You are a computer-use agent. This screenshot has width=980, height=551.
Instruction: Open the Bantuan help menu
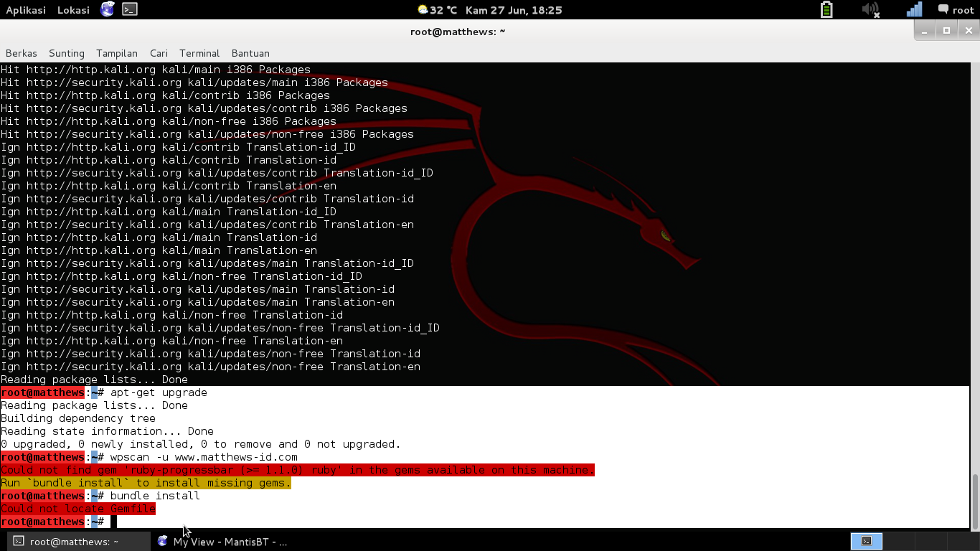250,53
